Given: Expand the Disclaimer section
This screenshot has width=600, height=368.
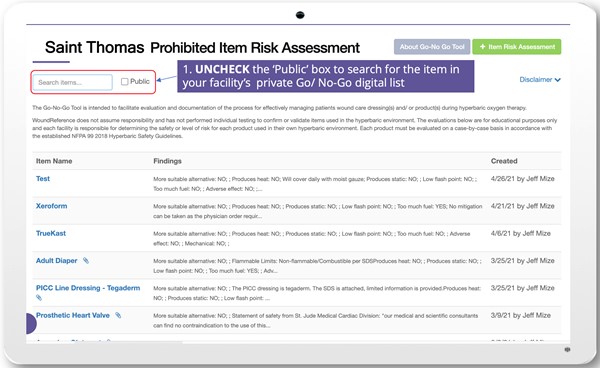Looking at the screenshot, I should tap(540, 80).
